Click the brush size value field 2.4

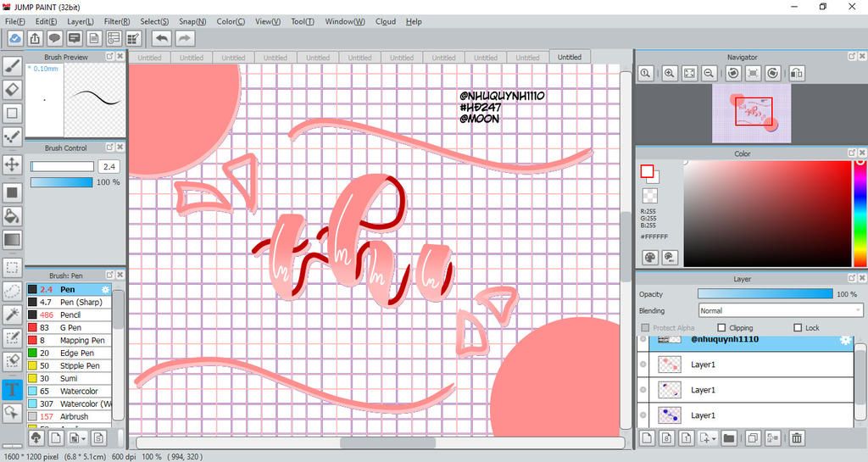coord(109,166)
